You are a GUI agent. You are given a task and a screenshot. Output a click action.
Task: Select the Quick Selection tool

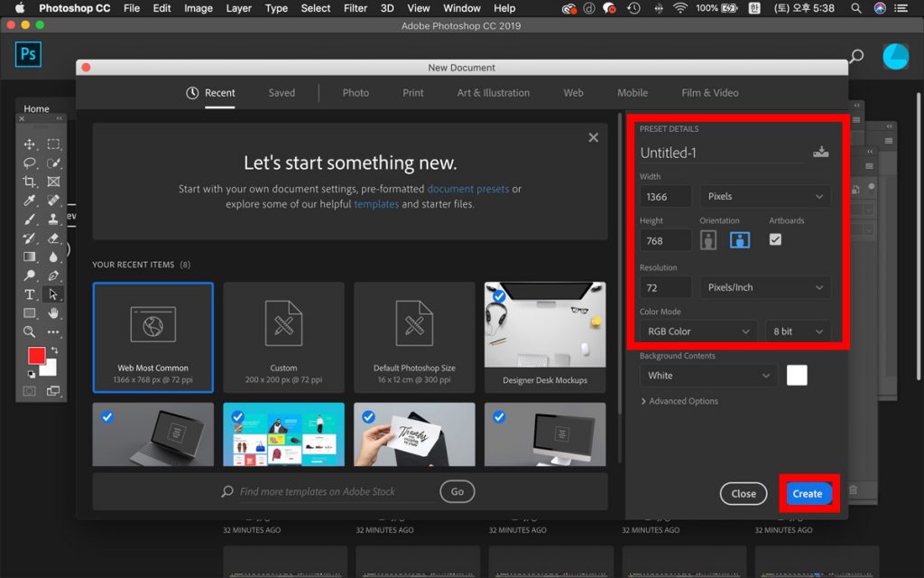point(53,163)
